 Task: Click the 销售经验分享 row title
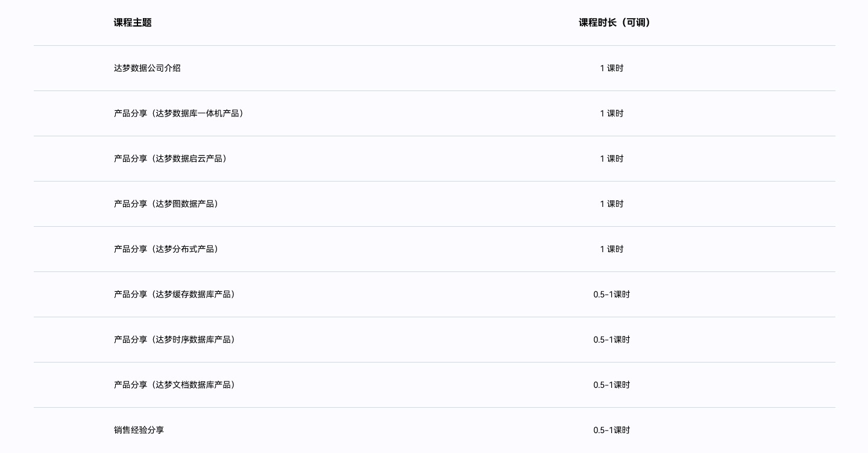pos(139,430)
